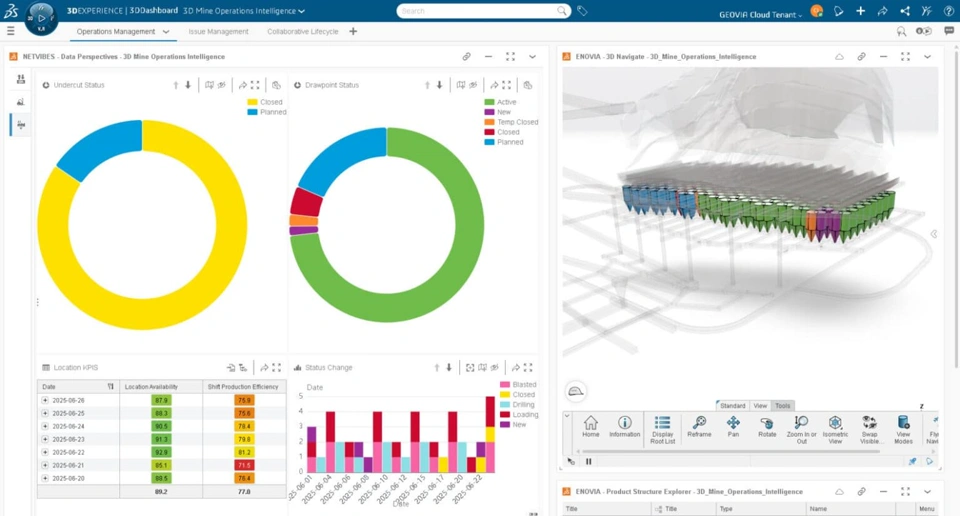Open Display Root List
Image resolution: width=960 pixels, height=516 pixels.
point(662,430)
